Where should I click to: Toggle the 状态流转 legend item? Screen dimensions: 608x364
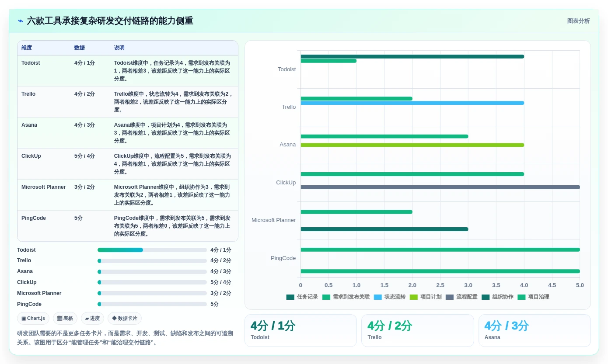point(390,297)
